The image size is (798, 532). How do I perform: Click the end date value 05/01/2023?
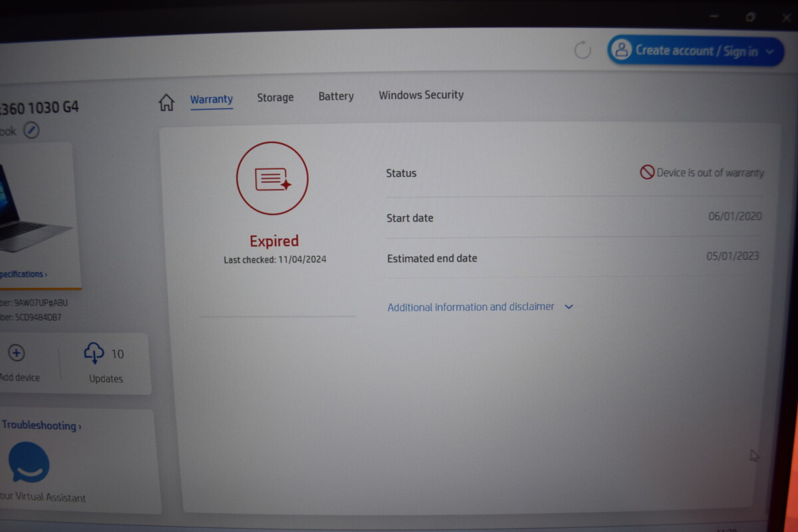pos(732,256)
